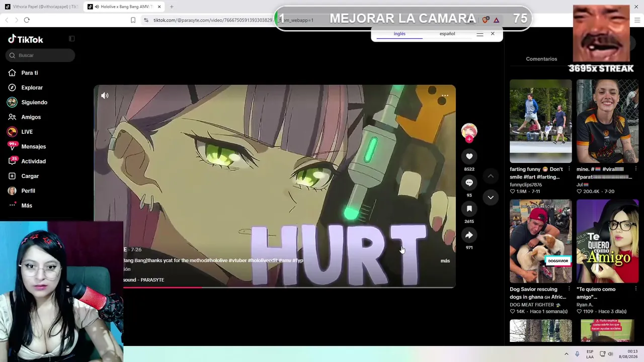The height and width of the screenshot is (362, 644).
Task: Go back in browser history
Action: [x=7, y=20]
